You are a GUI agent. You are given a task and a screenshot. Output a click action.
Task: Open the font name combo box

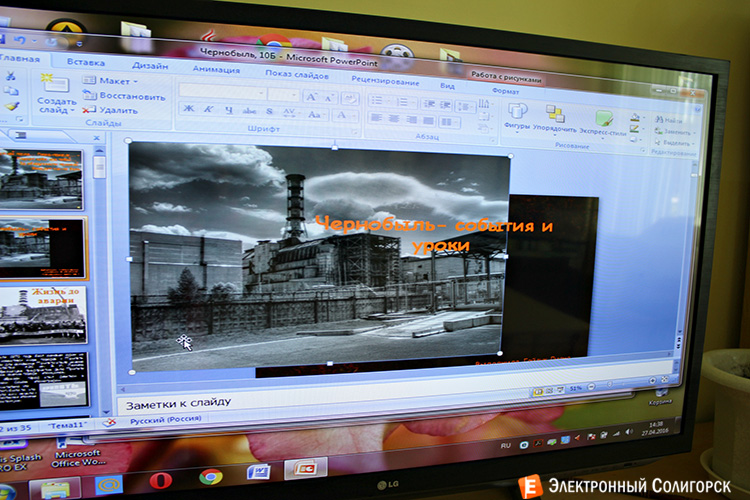click(x=222, y=93)
